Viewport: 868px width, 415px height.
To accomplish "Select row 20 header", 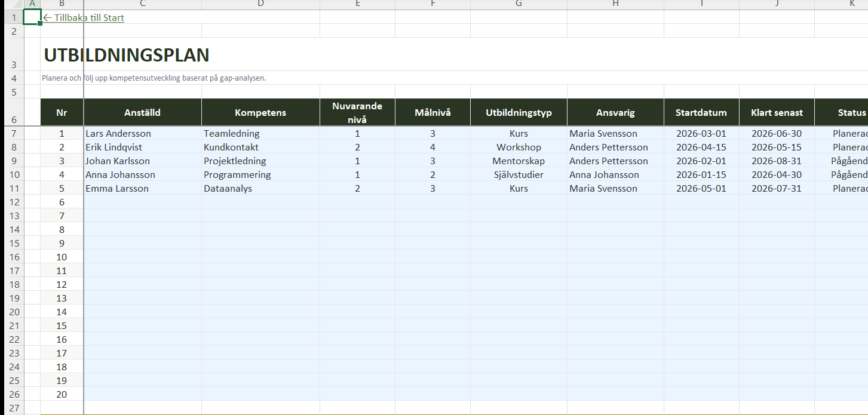I will (x=14, y=312).
